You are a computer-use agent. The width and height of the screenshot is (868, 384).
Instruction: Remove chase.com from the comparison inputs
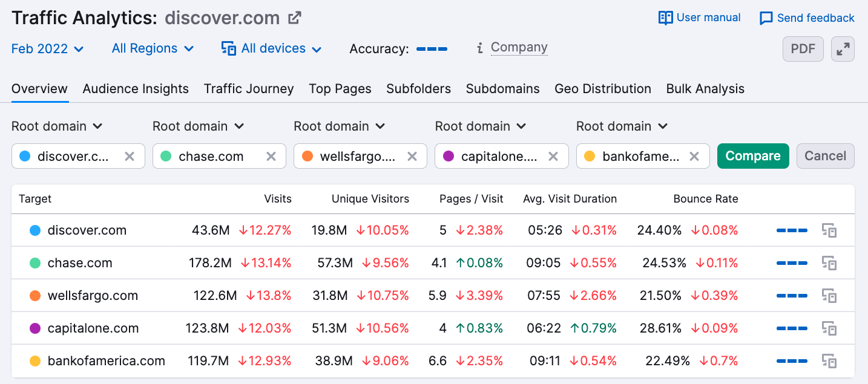[271, 156]
